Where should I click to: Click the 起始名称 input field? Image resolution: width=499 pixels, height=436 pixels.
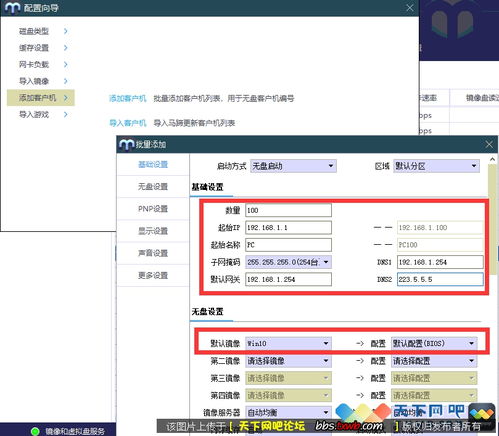[x=288, y=245]
